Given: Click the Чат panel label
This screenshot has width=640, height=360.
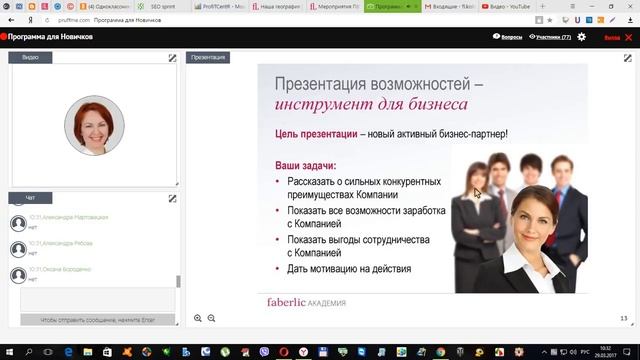Looking at the screenshot, I should tap(30, 198).
